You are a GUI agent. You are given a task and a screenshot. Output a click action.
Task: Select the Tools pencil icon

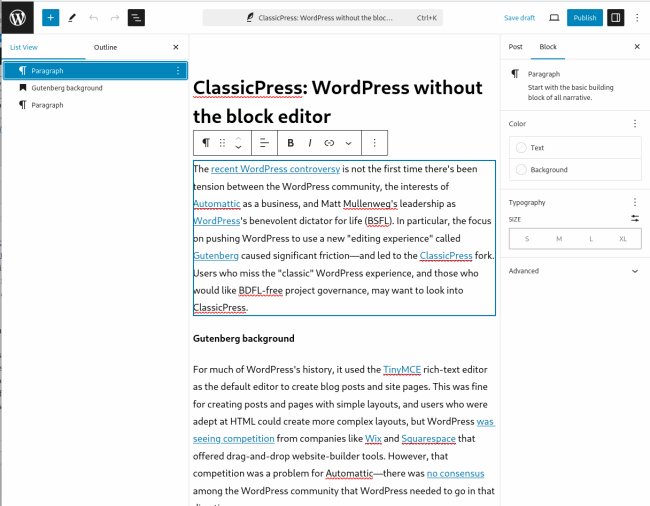[72, 18]
